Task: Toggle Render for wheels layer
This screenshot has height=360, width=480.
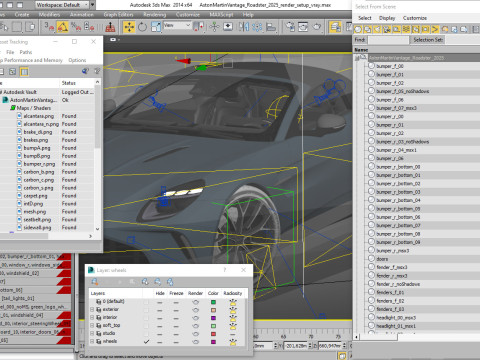Action: 195,342
